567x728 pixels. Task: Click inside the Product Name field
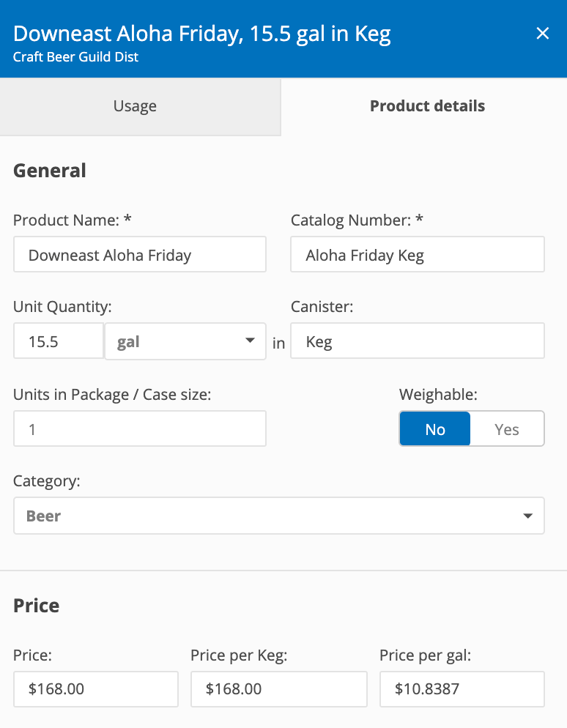point(139,254)
